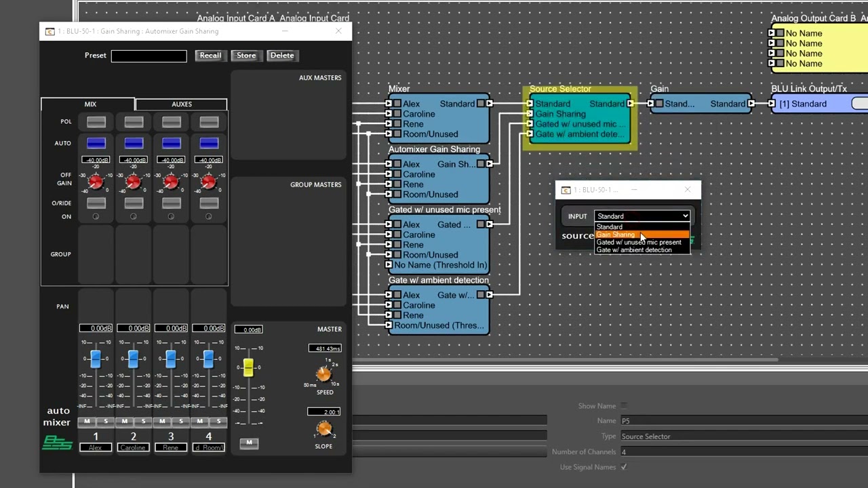Click the Gated... output port of Gated block
This screenshot has height=488, width=868.
(x=490, y=224)
